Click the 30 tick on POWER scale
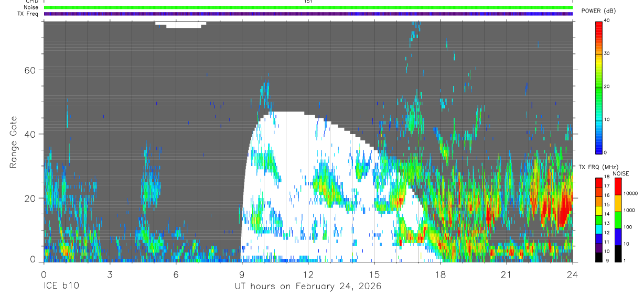Image resolution: width=644 pixels, height=297 pixels. pos(608,54)
